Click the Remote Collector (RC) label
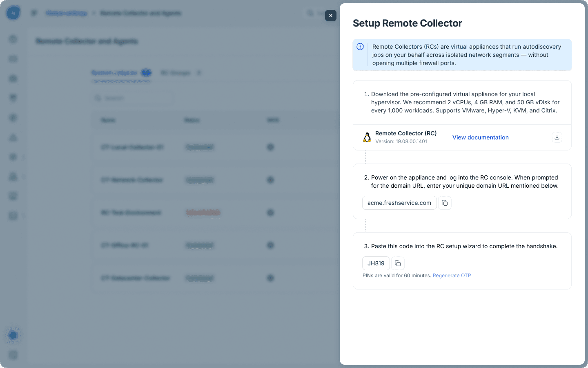Image resolution: width=588 pixels, height=368 pixels. 406,133
